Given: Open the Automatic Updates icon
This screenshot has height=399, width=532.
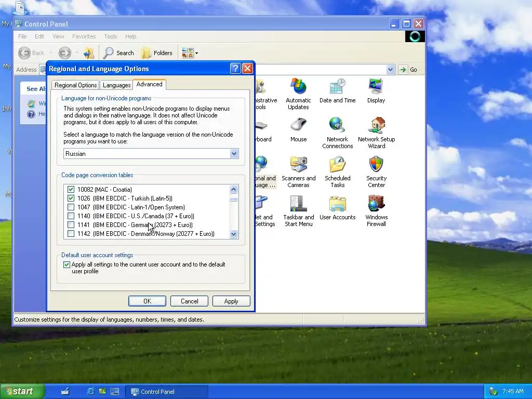Looking at the screenshot, I should (298, 94).
